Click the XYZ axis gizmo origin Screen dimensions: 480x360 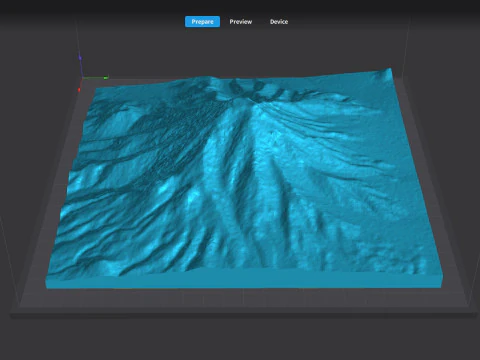tap(82, 78)
